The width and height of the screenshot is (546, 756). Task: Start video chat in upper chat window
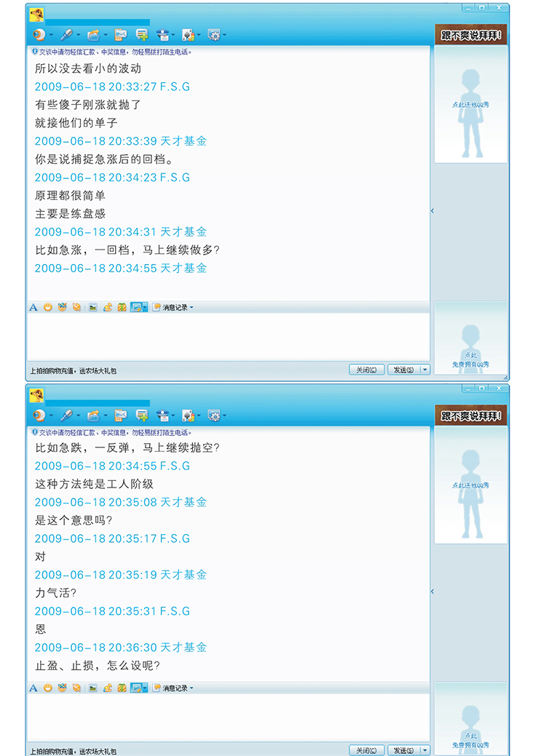pyautogui.click(x=39, y=35)
